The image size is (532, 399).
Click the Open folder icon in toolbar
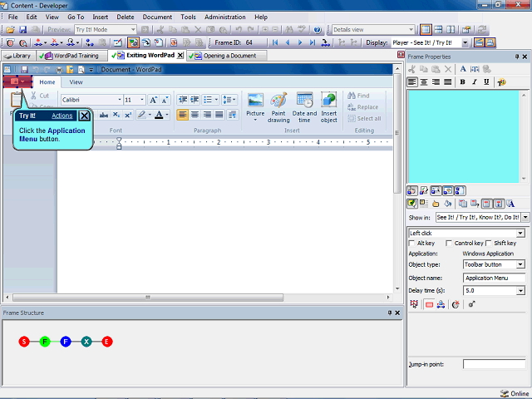tap(10, 30)
